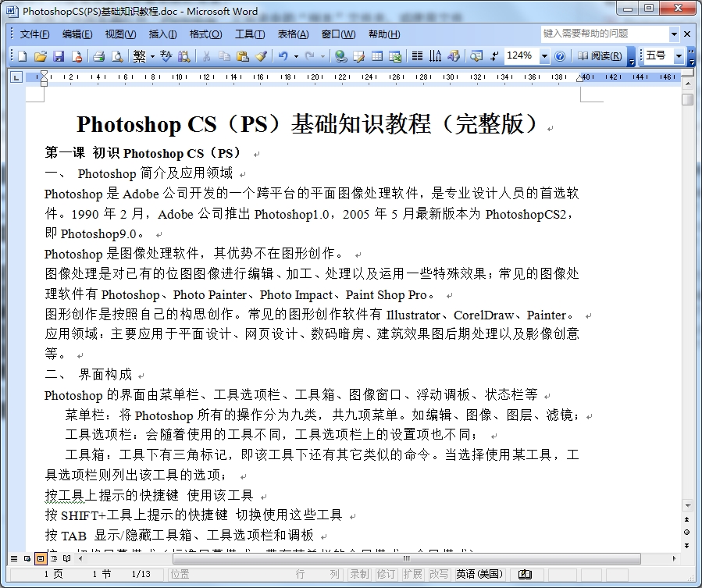The image size is (702, 588).
Task: Click in the help question input box
Action: pos(604,34)
